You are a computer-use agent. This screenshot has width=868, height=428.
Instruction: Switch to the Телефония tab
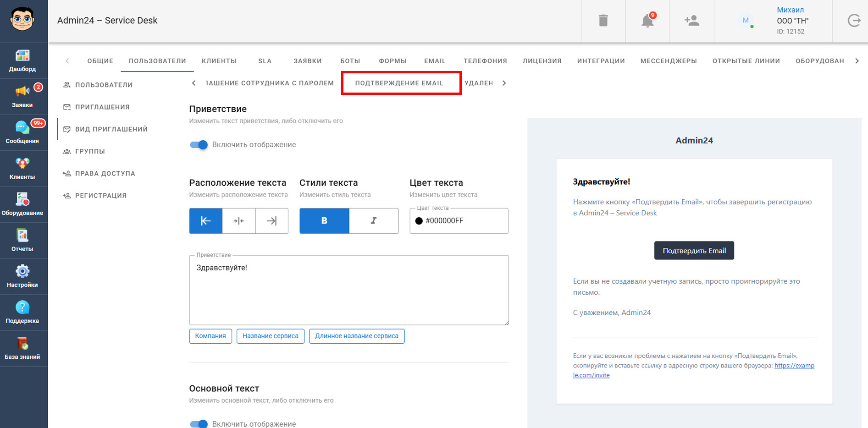(x=485, y=61)
